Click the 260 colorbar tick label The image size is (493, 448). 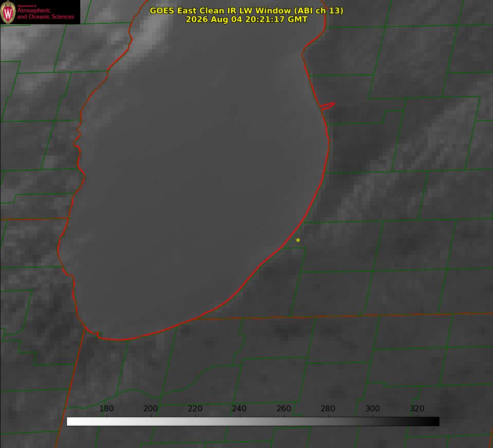(283, 408)
